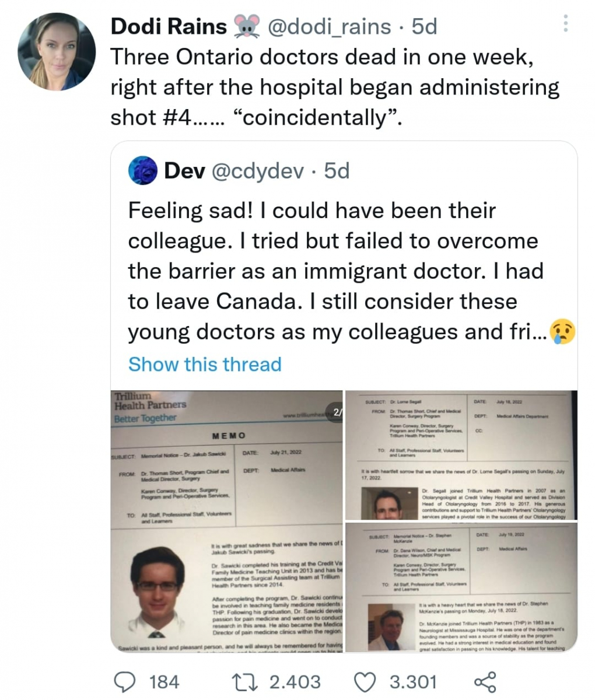Click the Dev display name in quote
The height and width of the screenshot is (700, 595).
tap(184, 171)
